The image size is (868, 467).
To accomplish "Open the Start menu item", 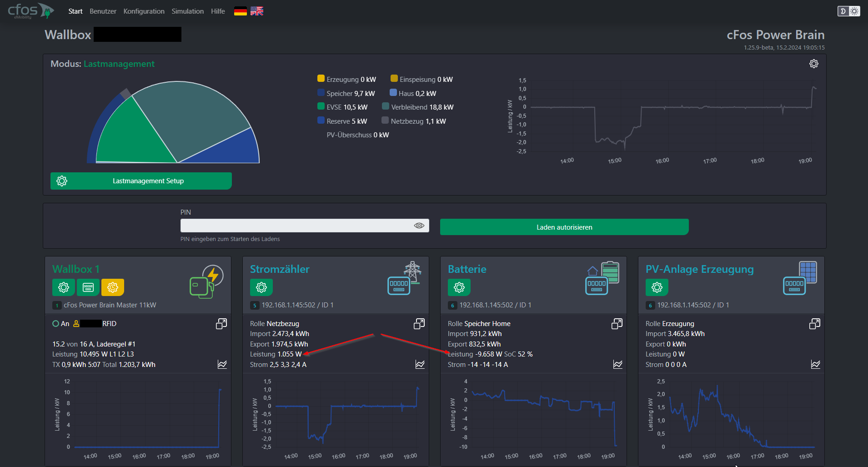I will [75, 11].
